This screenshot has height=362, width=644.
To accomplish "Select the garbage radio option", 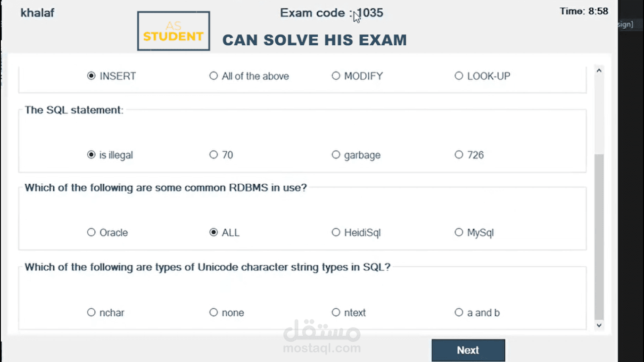I will pos(336,155).
